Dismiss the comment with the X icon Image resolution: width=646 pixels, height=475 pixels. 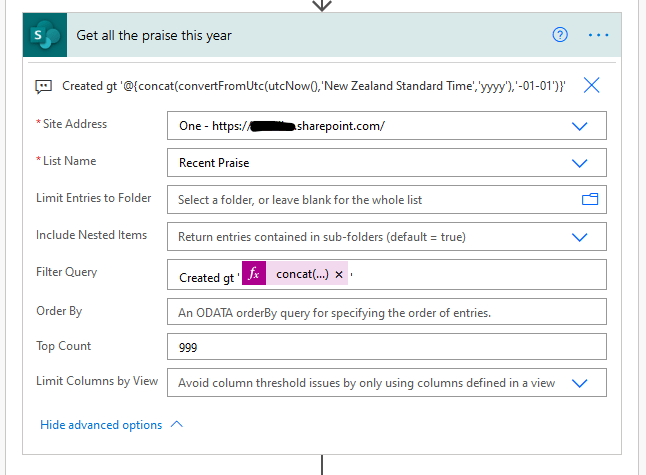(x=591, y=85)
